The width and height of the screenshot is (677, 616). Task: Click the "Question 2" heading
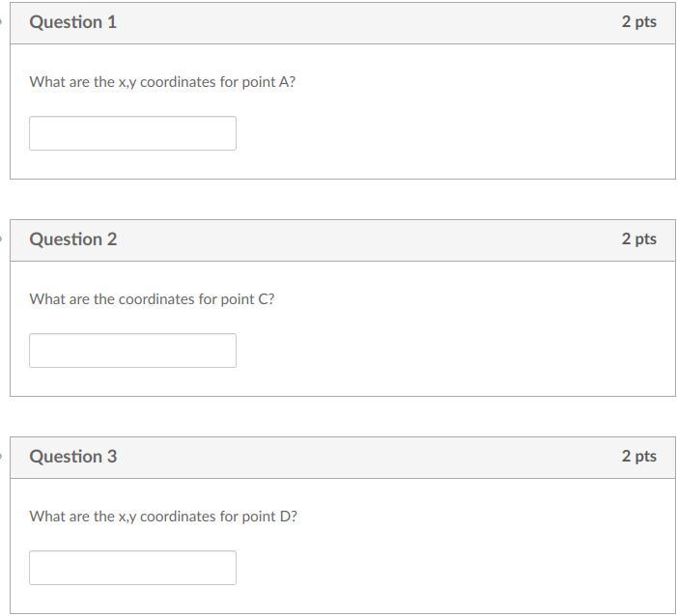pos(73,239)
